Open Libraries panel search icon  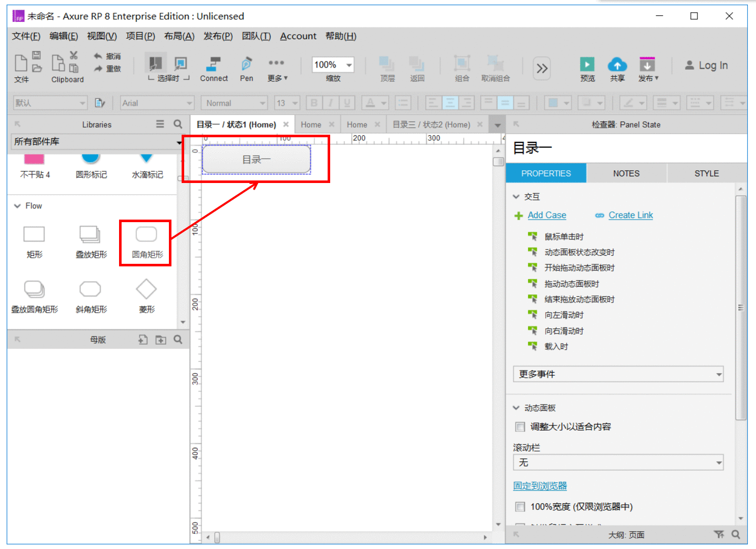(x=178, y=124)
